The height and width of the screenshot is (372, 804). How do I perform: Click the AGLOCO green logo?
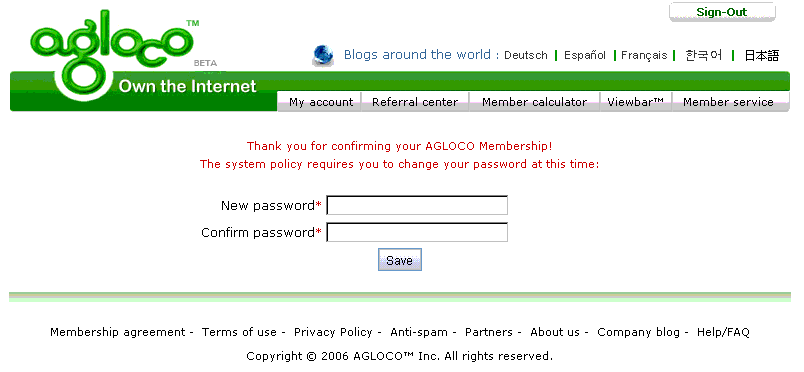114,53
